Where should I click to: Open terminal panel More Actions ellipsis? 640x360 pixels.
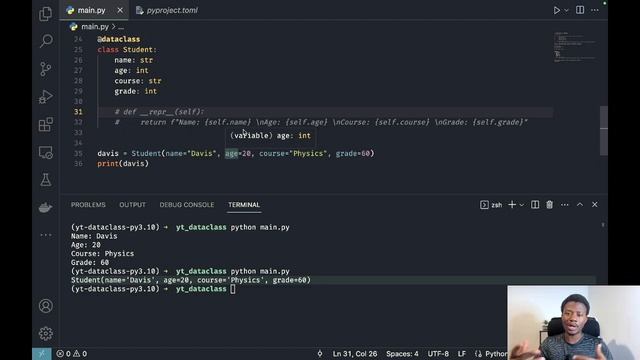564,205
